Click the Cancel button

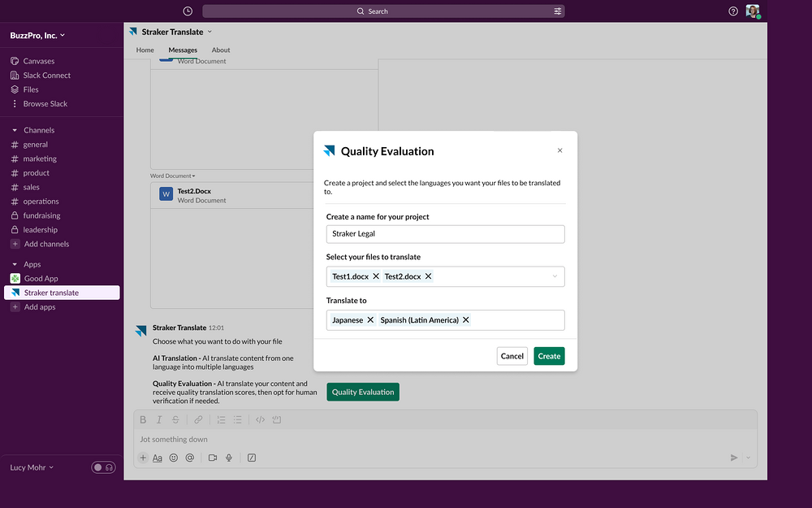(512, 356)
